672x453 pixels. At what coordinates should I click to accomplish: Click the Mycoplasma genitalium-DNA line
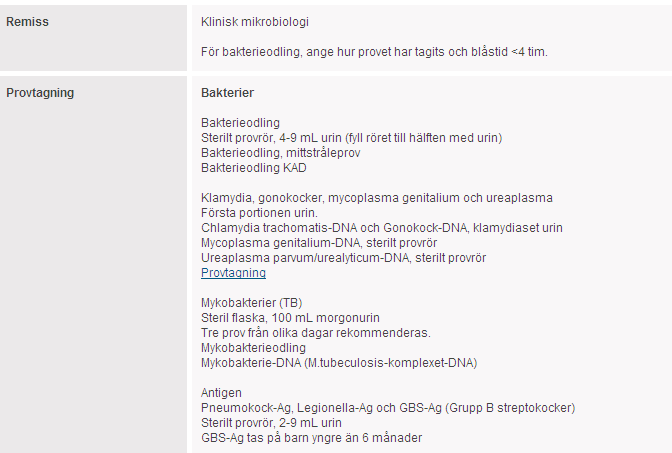319,243
